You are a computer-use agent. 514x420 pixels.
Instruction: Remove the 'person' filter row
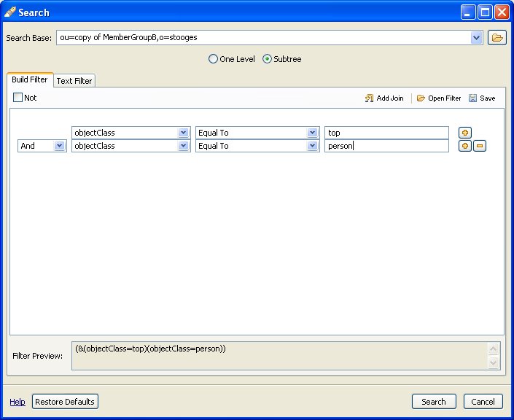click(479, 146)
